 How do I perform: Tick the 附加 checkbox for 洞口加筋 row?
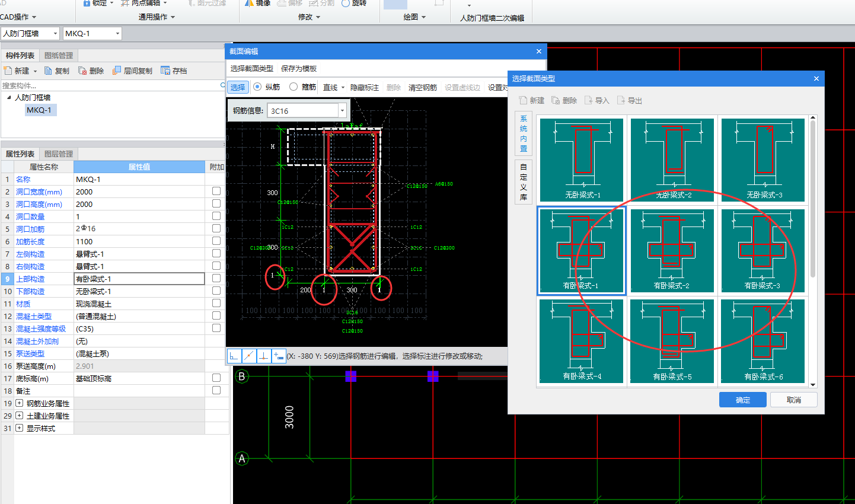pos(216,228)
